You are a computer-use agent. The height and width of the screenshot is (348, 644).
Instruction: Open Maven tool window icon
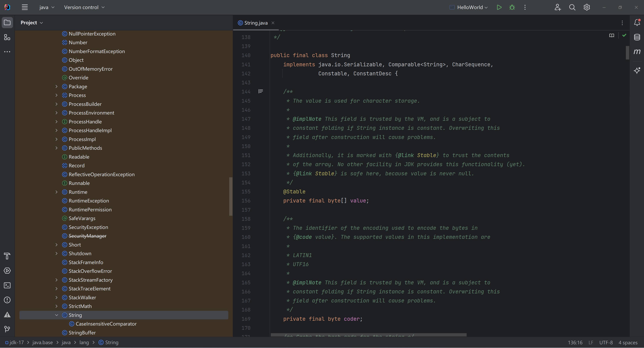coord(637,52)
